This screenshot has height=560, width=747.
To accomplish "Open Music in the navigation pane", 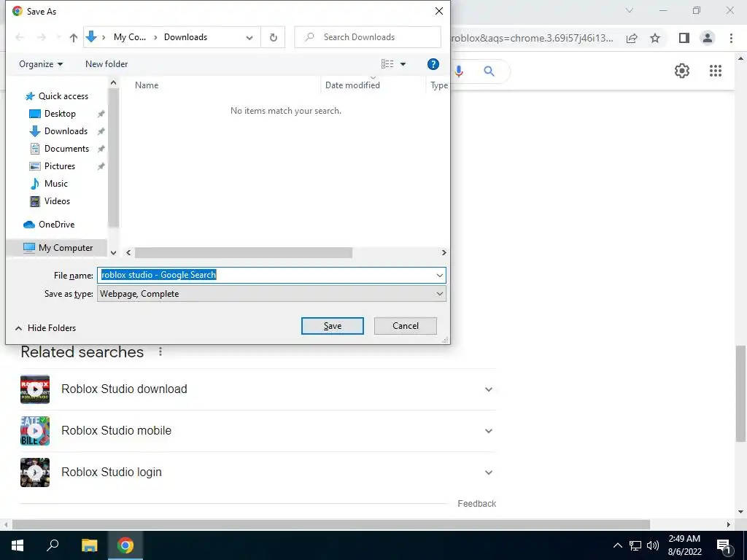I will click(x=55, y=183).
